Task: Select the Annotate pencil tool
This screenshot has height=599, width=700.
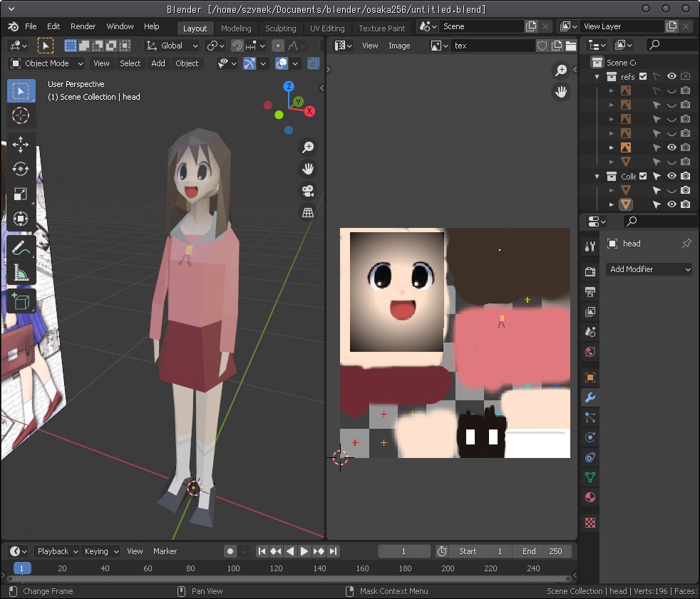Action: point(21,248)
